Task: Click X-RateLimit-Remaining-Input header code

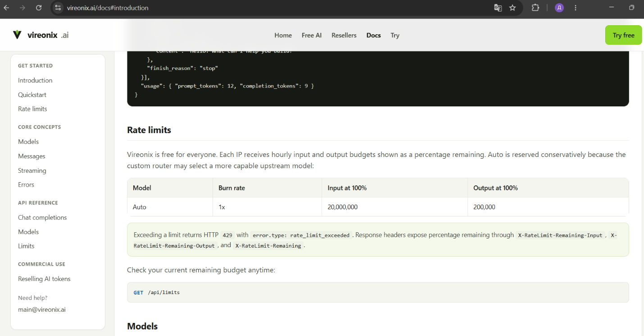Action: (x=560, y=235)
